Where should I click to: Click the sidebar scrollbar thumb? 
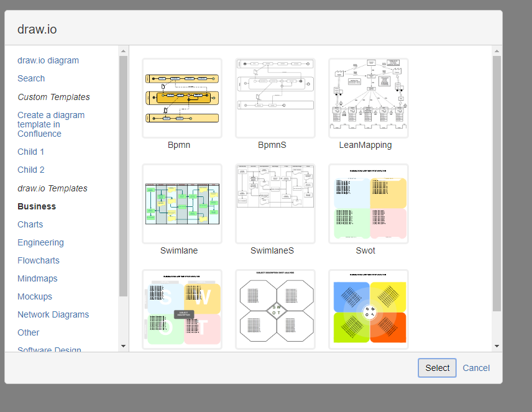[x=124, y=176]
